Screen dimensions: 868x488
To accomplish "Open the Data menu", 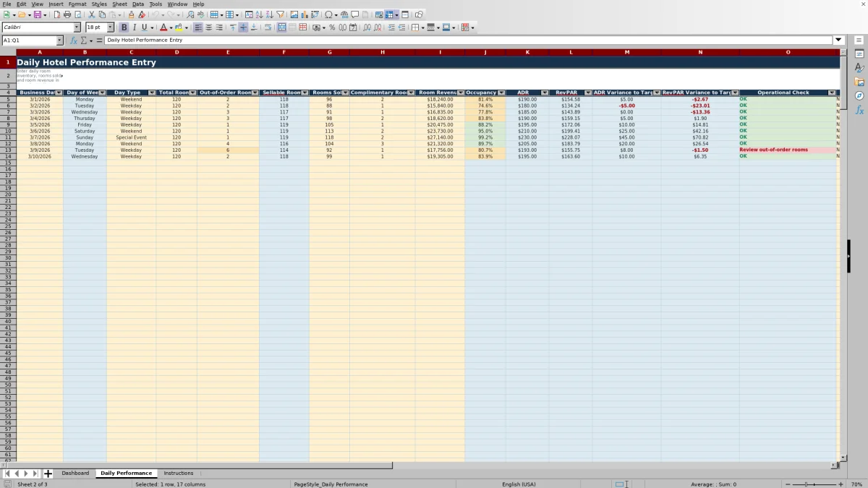I will pos(138,4).
